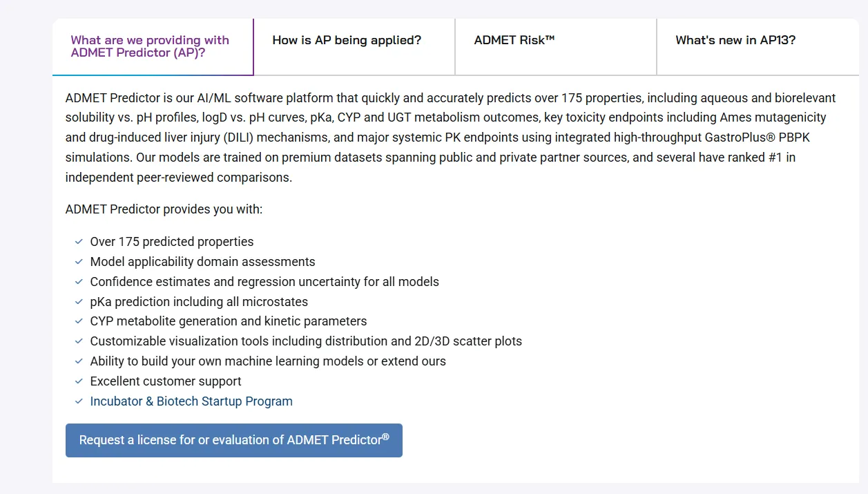The width and height of the screenshot is (868, 494).
Task: Click the 'Excellent customer support' list text
Action: [x=166, y=381]
